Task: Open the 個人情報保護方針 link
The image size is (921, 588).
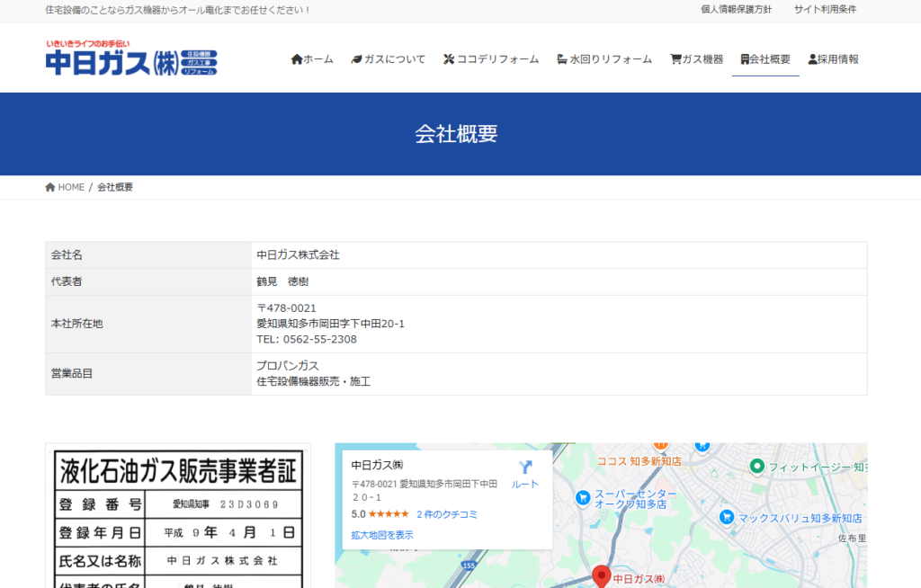Action: [x=736, y=9]
